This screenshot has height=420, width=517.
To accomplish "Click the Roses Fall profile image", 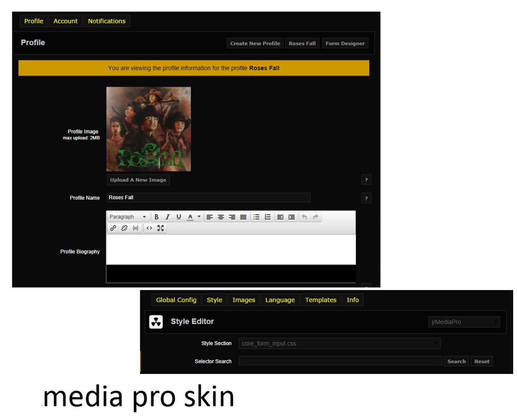I will 149,129.
